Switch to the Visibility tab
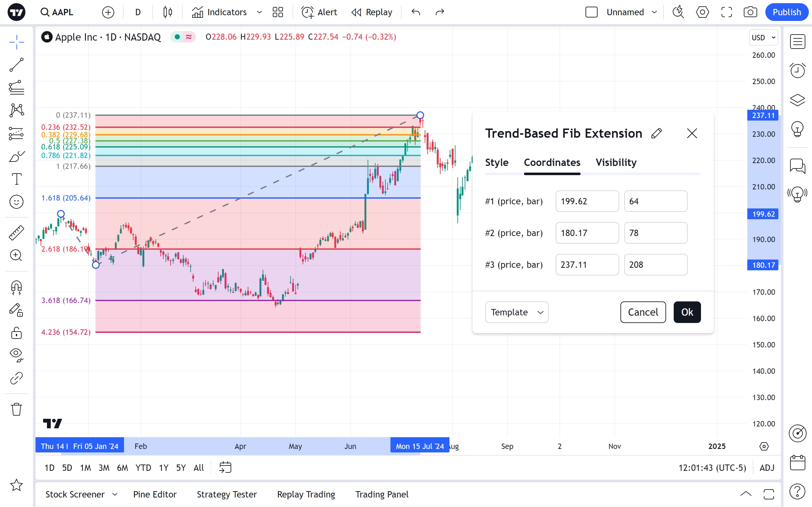 point(616,163)
